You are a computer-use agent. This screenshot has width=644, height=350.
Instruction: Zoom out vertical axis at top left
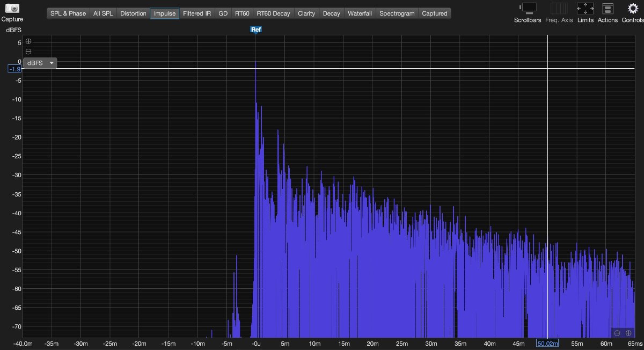click(28, 52)
